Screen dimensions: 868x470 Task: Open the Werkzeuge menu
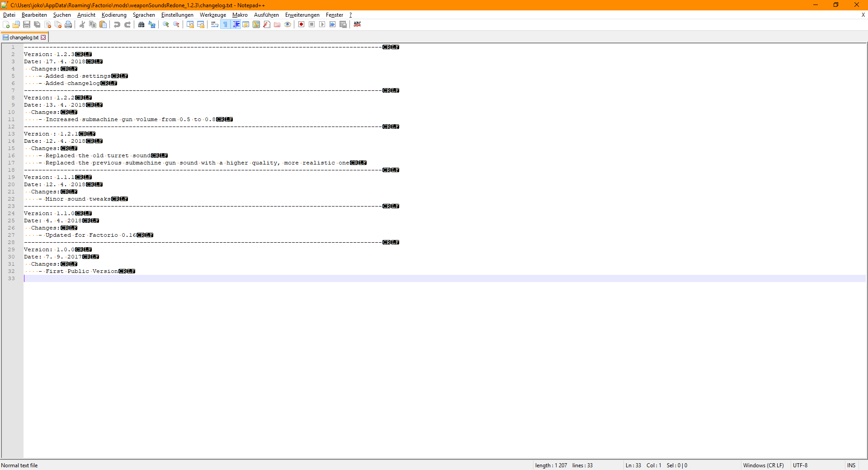213,15
